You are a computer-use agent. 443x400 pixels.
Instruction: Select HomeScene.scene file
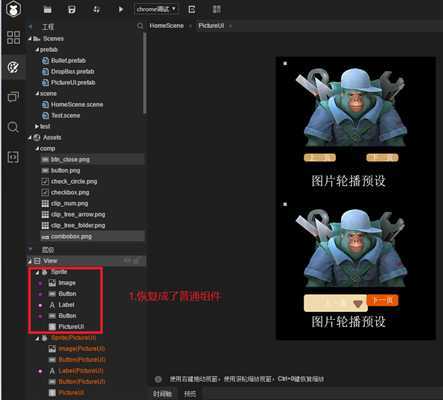click(77, 105)
